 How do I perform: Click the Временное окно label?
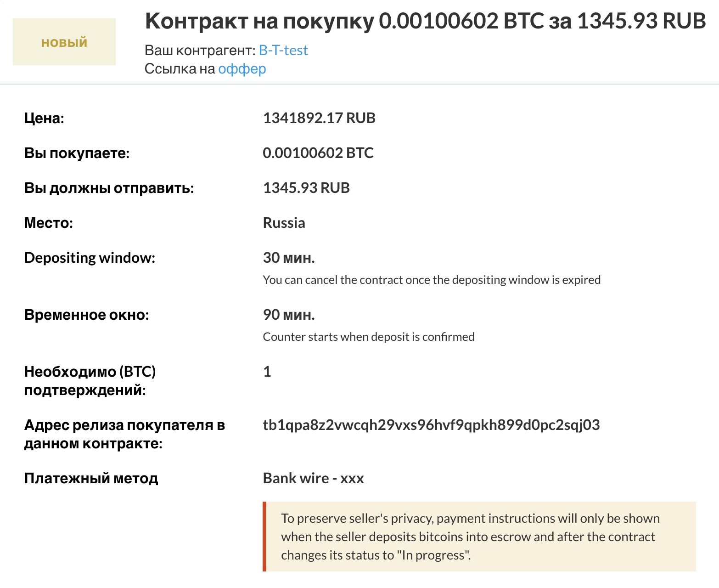[x=86, y=315]
